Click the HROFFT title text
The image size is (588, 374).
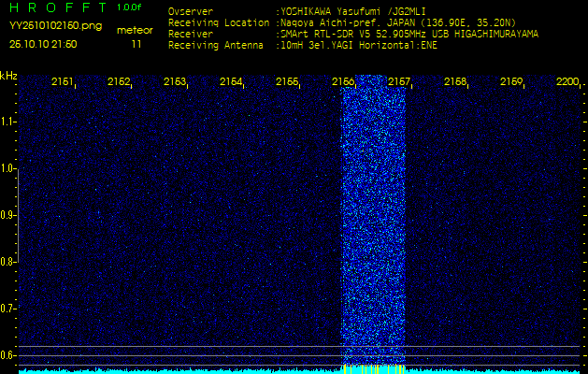[x=59, y=7]
